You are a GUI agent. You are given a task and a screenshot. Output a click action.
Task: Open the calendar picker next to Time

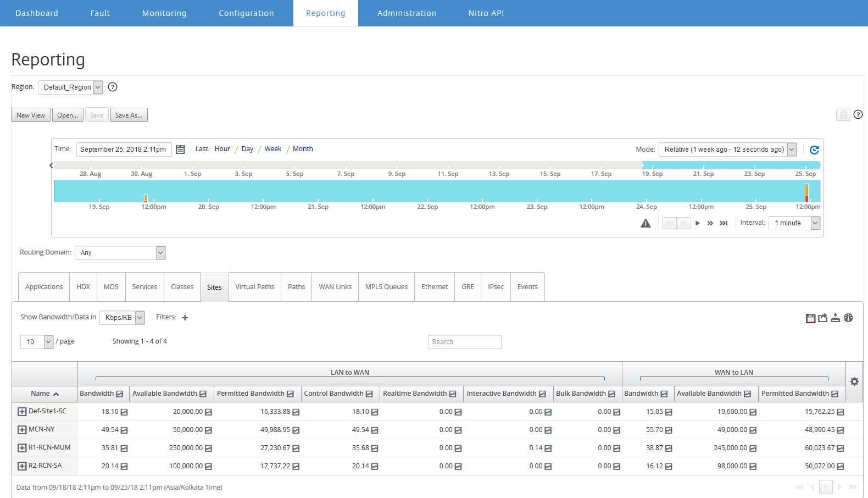(180, 150)
